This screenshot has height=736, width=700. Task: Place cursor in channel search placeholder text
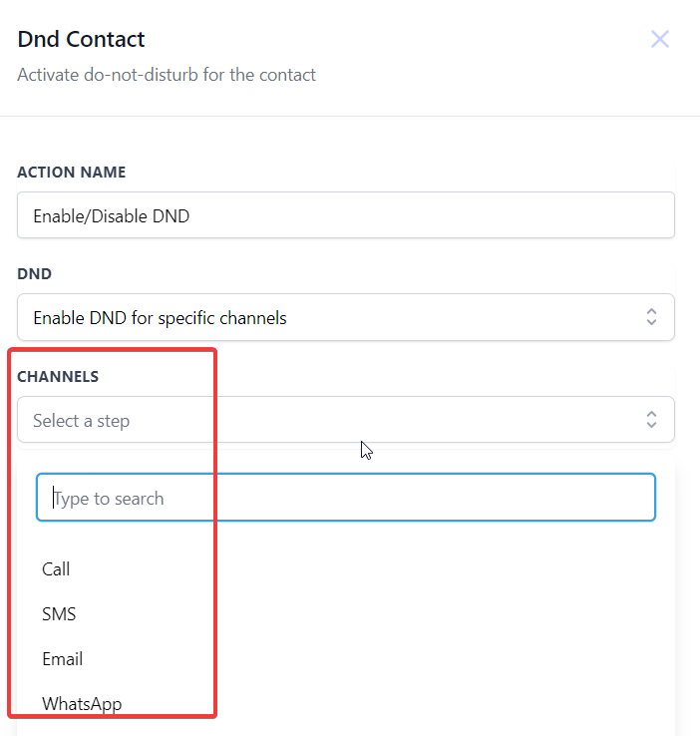click(x=109, y=499)
